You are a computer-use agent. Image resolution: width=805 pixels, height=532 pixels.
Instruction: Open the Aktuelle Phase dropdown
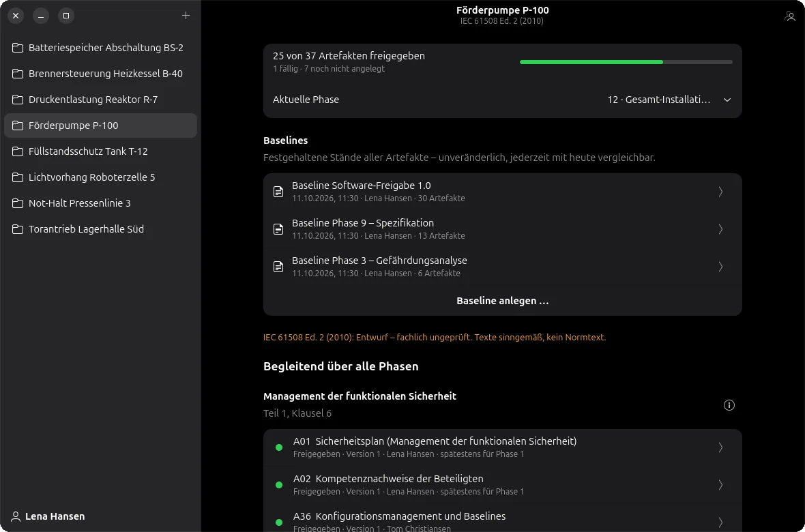[503, 100]
